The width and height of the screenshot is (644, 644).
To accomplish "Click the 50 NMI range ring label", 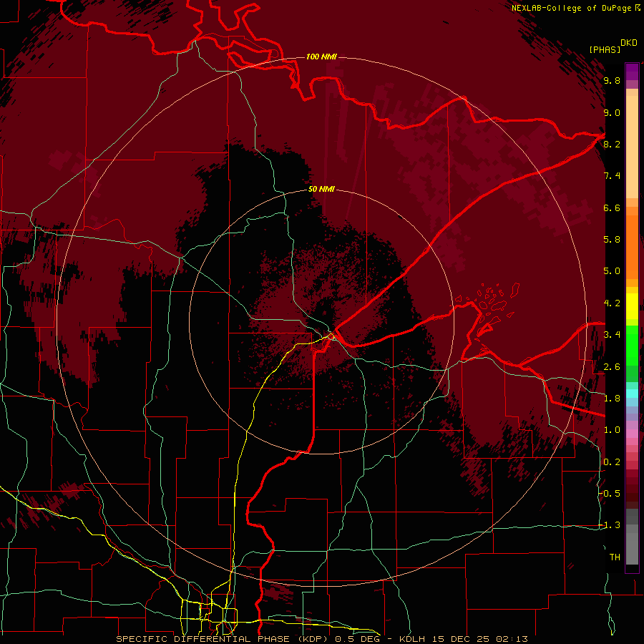I will click(321, 190).
